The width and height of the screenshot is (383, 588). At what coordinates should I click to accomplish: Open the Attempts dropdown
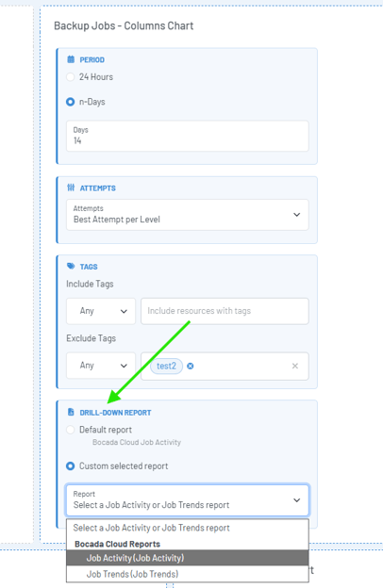[188, 215]
